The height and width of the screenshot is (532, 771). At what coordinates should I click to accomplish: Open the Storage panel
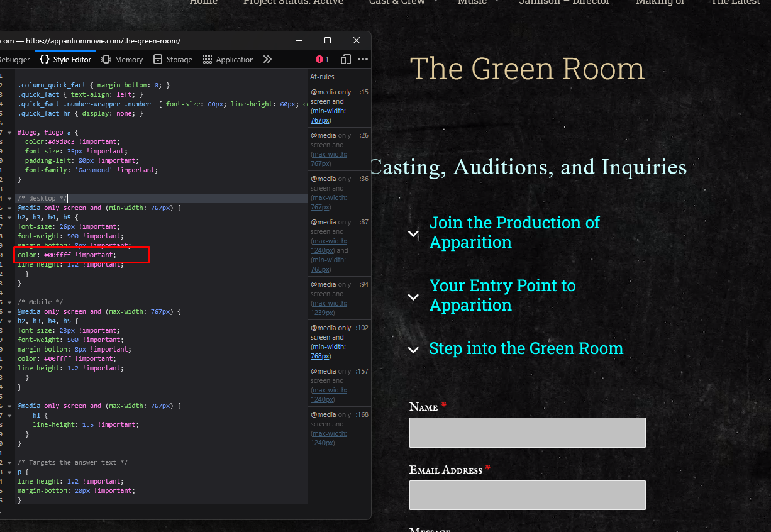[173, 60]
